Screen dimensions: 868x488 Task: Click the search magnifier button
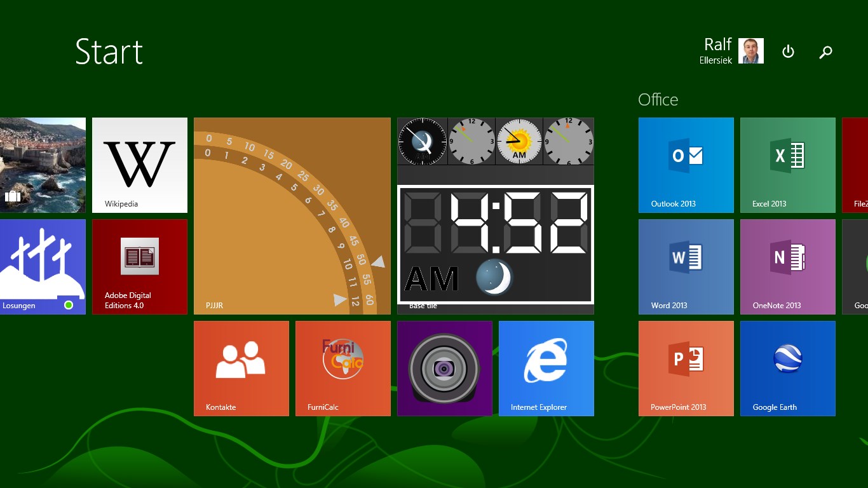825,52
